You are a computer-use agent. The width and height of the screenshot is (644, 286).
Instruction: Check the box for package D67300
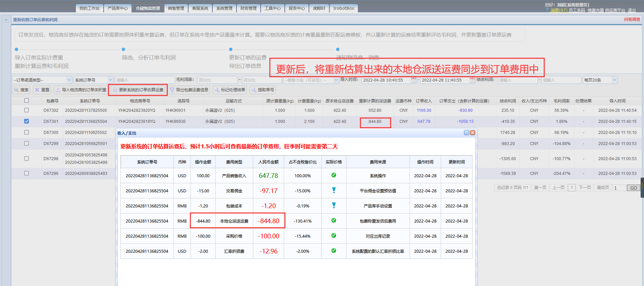[26, 132]
